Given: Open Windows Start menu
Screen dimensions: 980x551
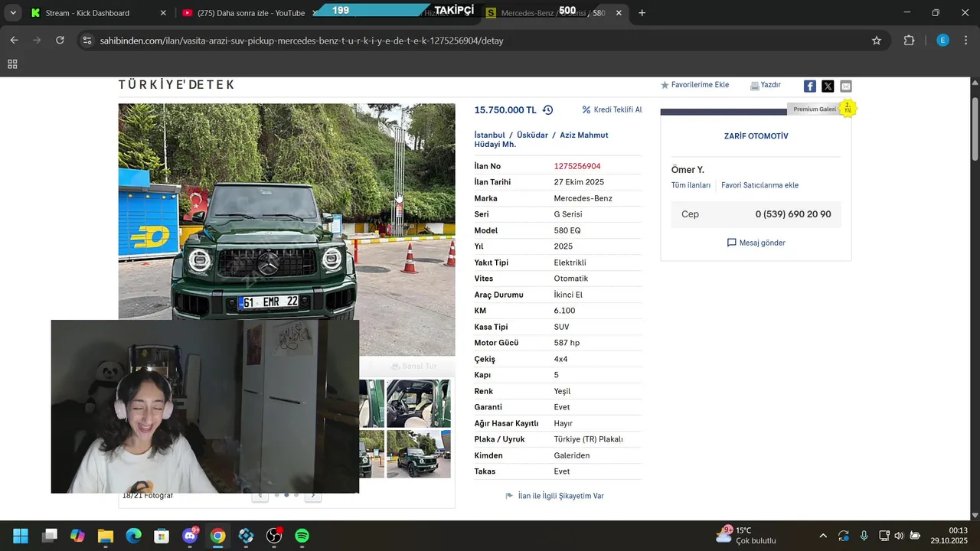Looking at the screenshot, I should point(21,536).
